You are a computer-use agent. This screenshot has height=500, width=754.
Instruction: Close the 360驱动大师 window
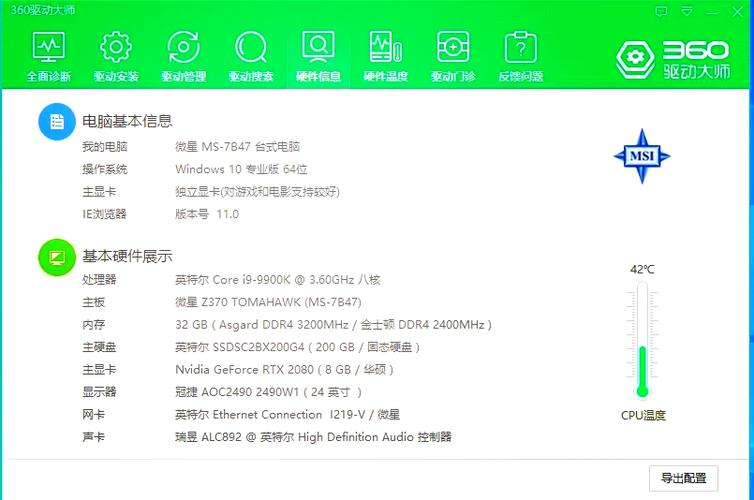click(x=737, y=12)
